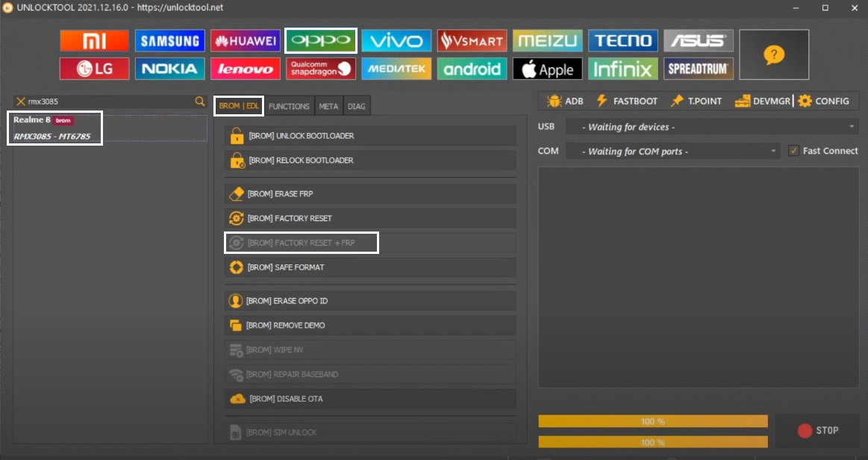This screenshot has height=460, width=868.
Task: Click [BROM] UNLOCK BOOTLOADER
Action: coord(370,136)
